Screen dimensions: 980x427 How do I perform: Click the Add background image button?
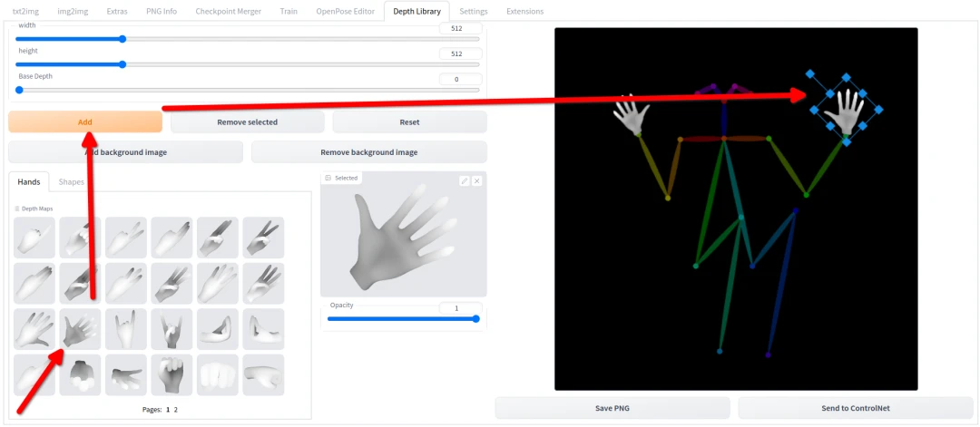pos(126,152)
